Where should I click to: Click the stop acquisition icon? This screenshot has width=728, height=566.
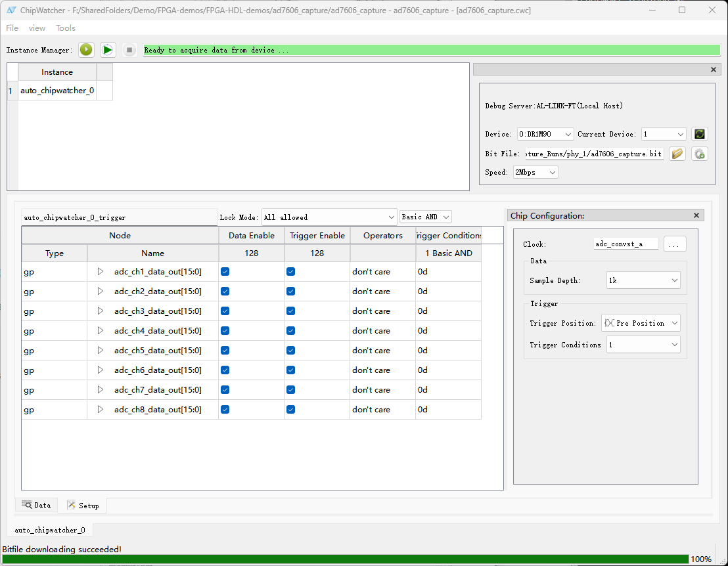point(129,50)
